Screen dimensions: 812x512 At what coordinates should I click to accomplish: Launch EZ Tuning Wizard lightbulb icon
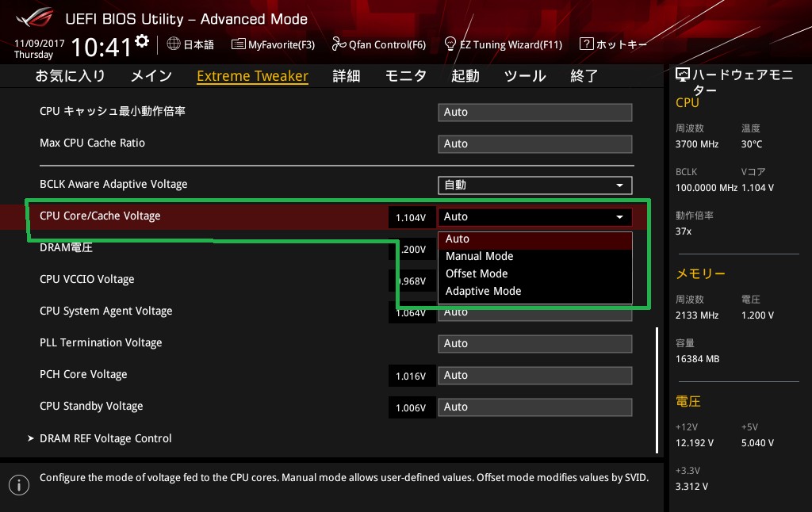(450, 44)
